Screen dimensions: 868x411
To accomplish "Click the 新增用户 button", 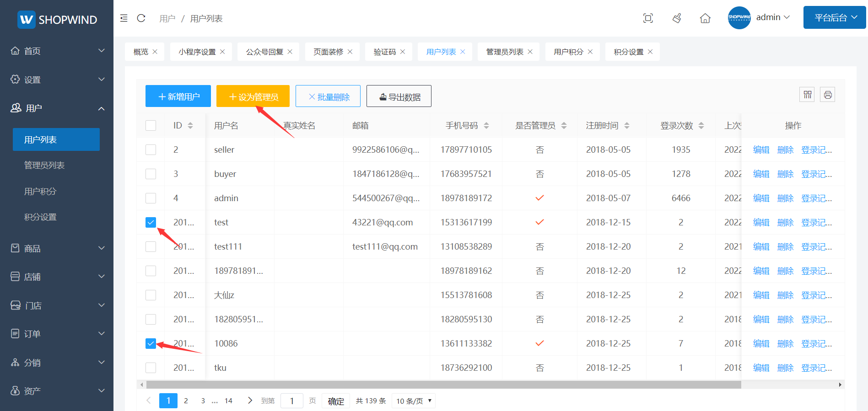I will point(178,96).
